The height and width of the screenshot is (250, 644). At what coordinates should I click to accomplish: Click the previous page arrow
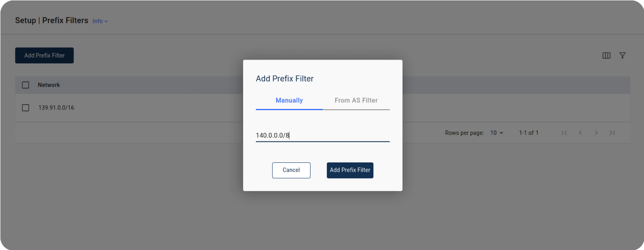(x=580, y=133)
